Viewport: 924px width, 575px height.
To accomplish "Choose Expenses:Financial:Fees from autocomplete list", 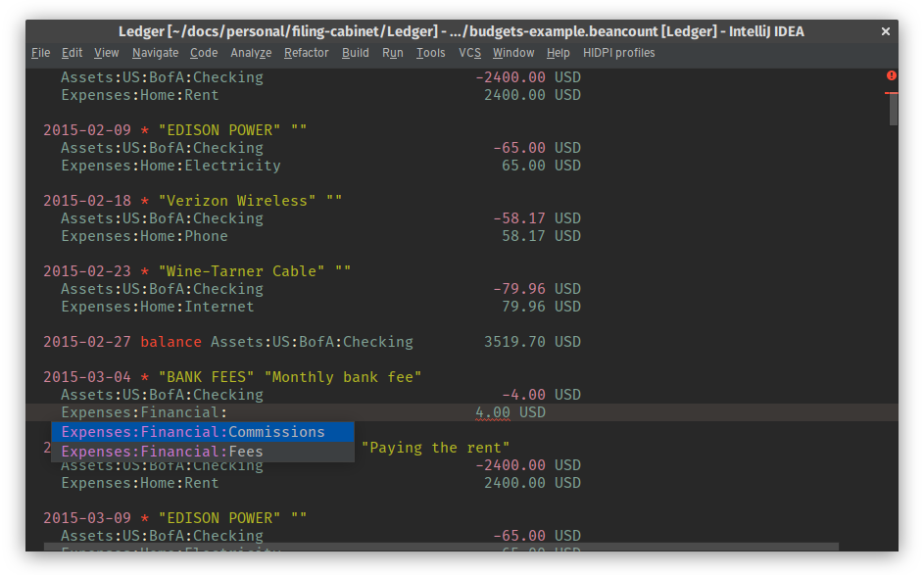I will click(x=203, y=452).
